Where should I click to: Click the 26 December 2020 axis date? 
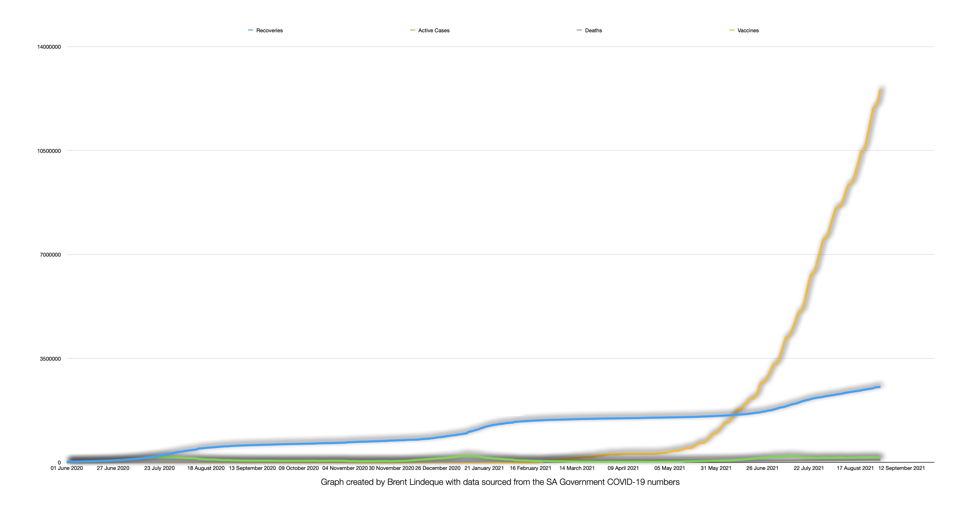438,468
